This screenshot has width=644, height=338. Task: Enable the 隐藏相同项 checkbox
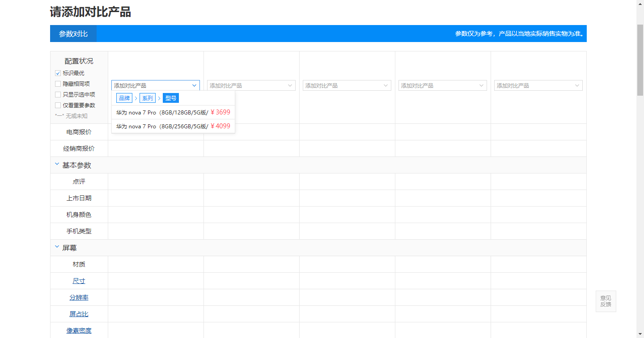tap(58, 84)
